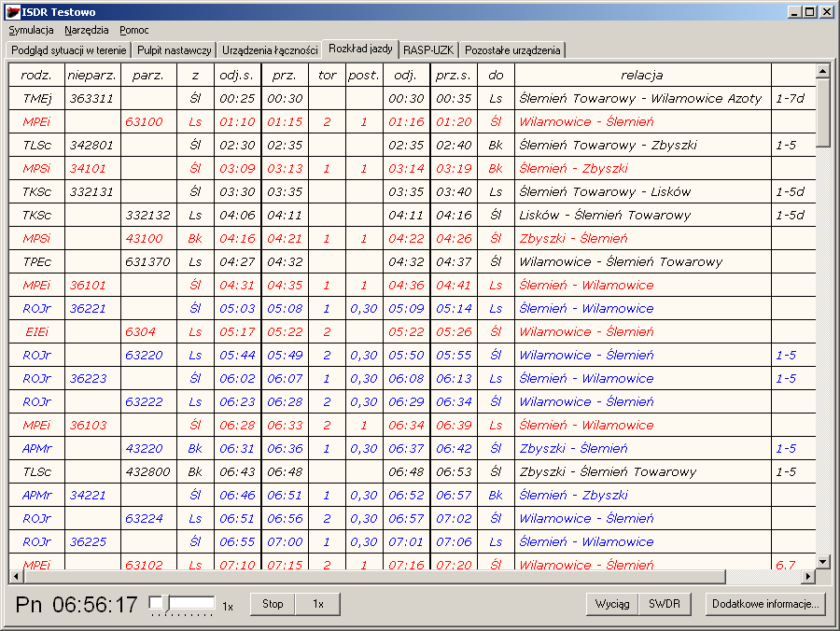Viewport: 840px width, 631px height.
Task: Select train number 63222 cell
Action: tap(148, 401)
